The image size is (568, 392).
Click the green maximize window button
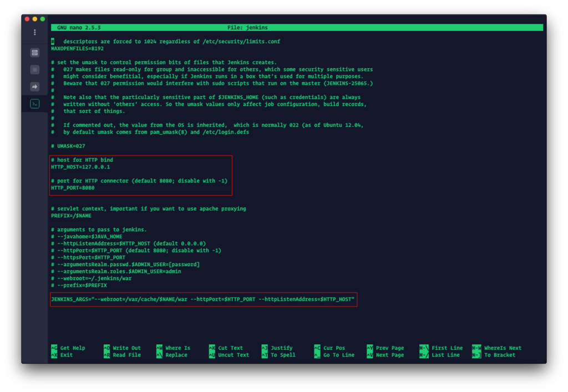coord(43,19)
